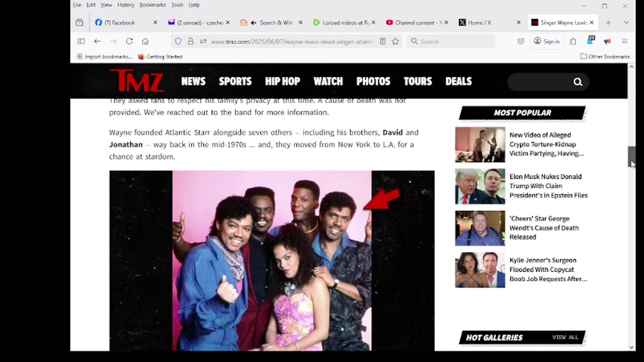This screenshot has height=362, width=644.
Task: Click the Sign in account button
Action: [x=547, y=41]
